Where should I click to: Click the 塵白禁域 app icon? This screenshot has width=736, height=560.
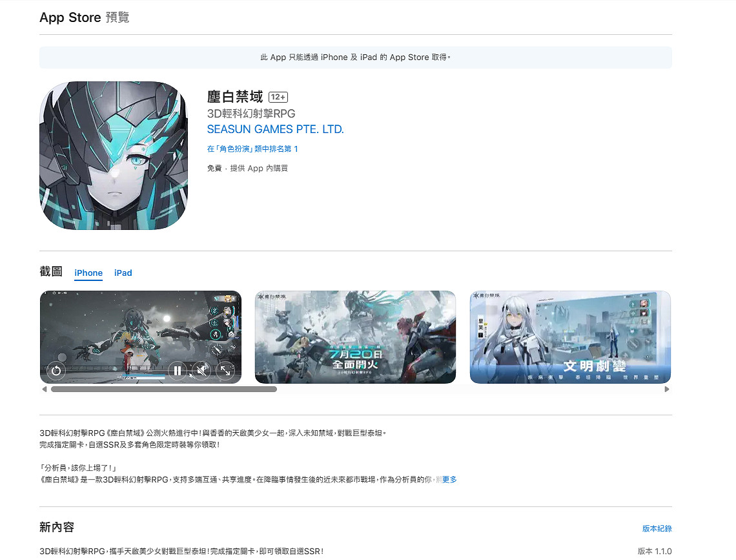pyautogui.click(x=113, y=156)
